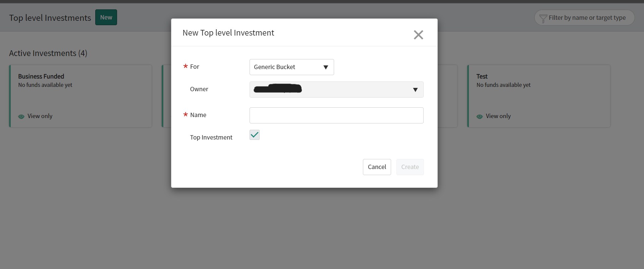Click the eye icon on Test card
The width and height of the screenshot is (644, 269).
pos(480,116)
